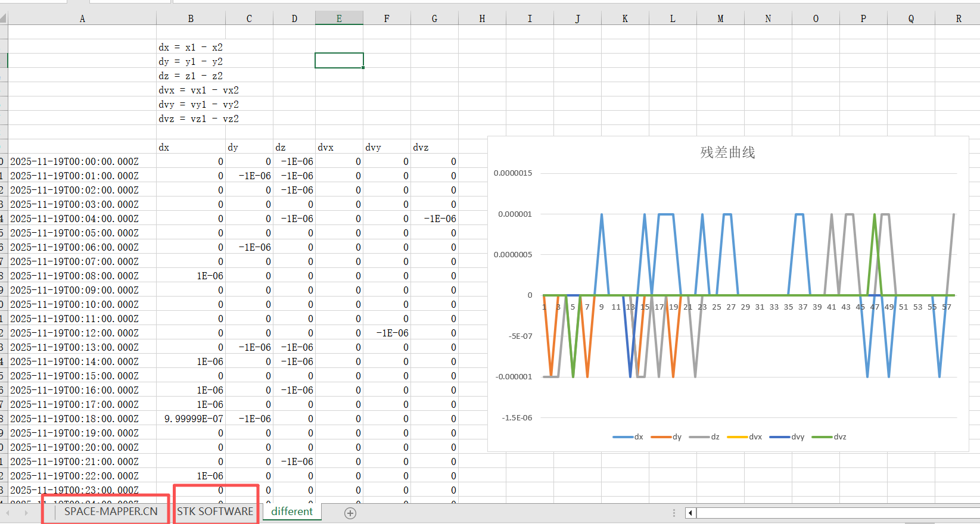Click the select-all corner triangle
This screenshot has height=524, width=980.
[3, 18]
